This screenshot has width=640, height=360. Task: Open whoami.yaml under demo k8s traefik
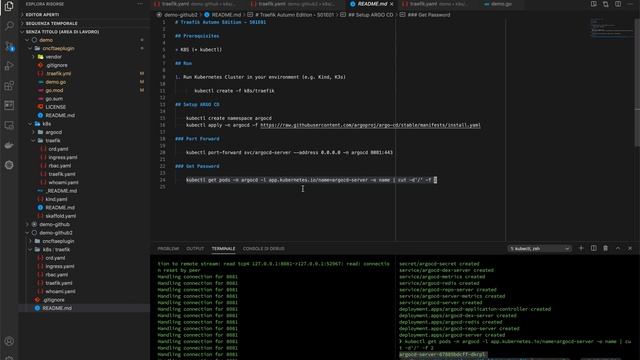[63, 182]
